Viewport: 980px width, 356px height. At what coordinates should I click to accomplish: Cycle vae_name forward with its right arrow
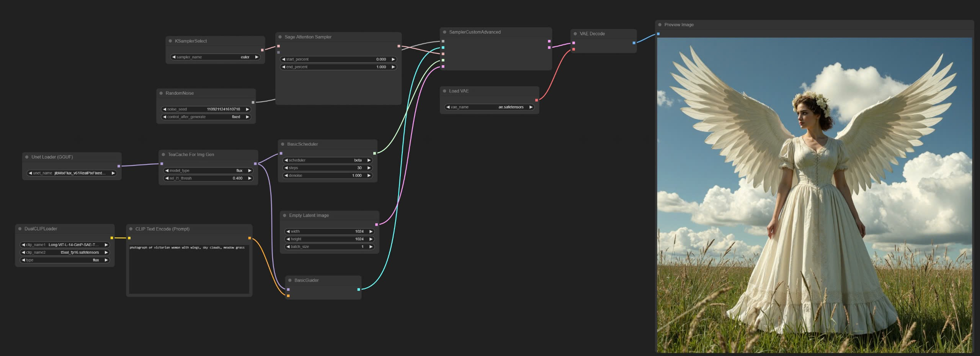point(531,107)
